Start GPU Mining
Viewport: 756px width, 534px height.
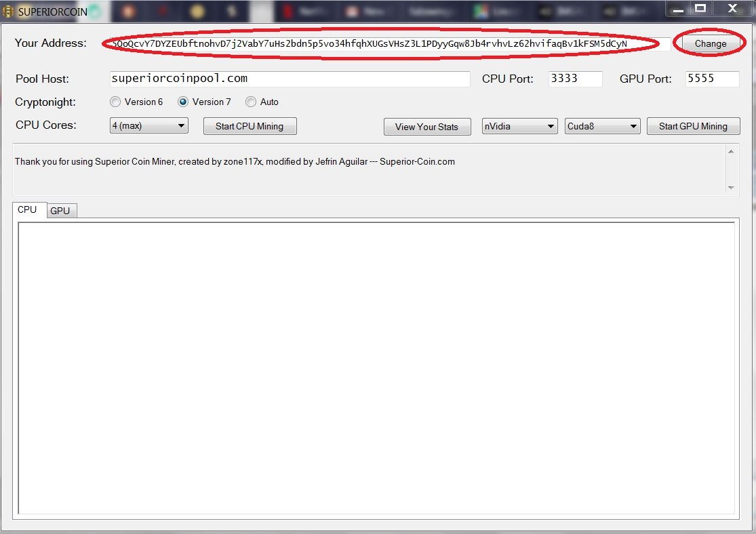pos(693,126)
